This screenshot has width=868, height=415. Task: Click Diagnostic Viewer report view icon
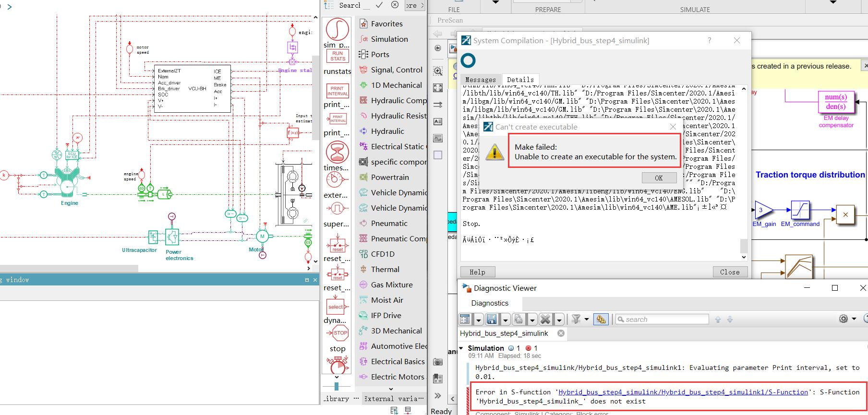[465, 319]
